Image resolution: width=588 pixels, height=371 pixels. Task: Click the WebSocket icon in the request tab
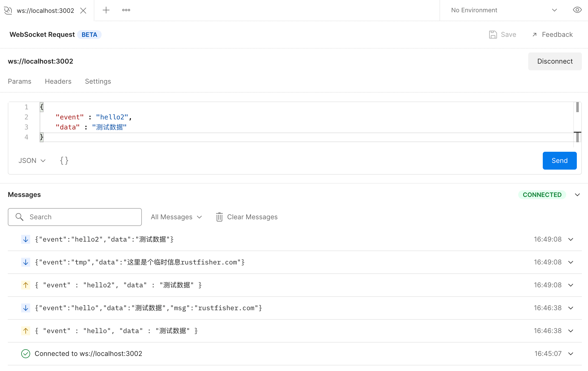tap(8, 11)
